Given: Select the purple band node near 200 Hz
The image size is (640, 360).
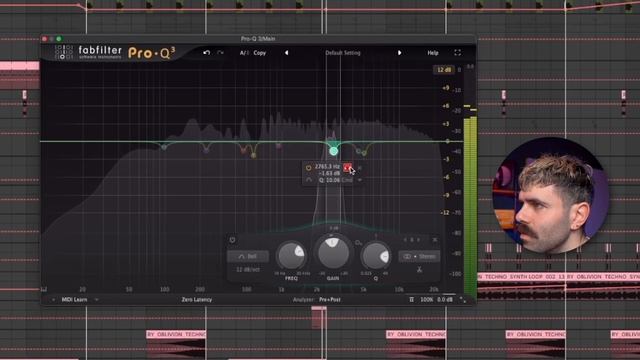Looking at the screenshot, I should click(x=206, y=150).
